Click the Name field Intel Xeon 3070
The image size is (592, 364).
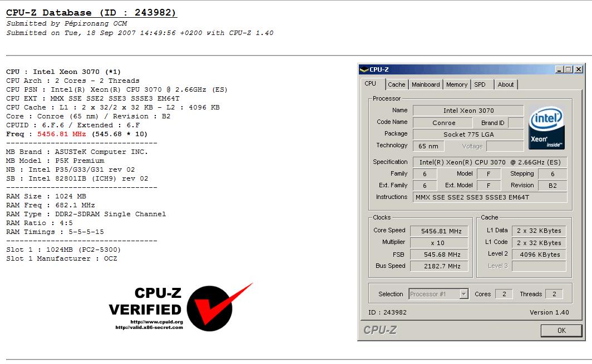(468, 111)
